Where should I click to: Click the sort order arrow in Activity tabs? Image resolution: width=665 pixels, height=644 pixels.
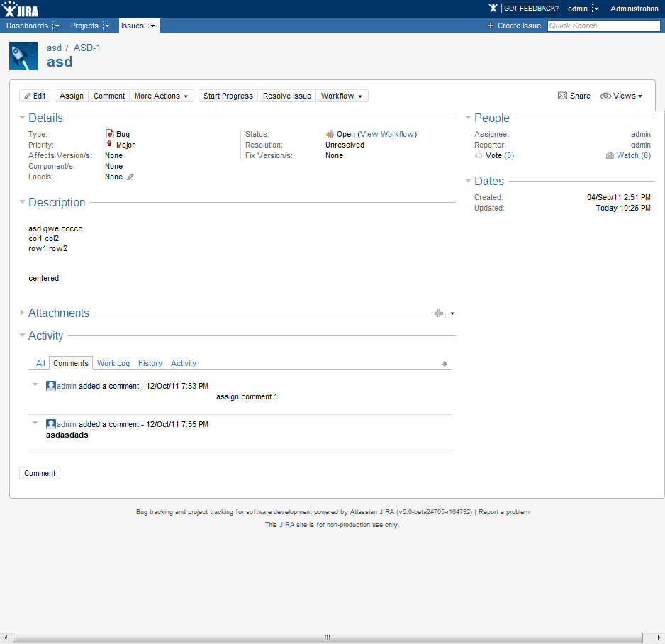(x=445, y=364)
